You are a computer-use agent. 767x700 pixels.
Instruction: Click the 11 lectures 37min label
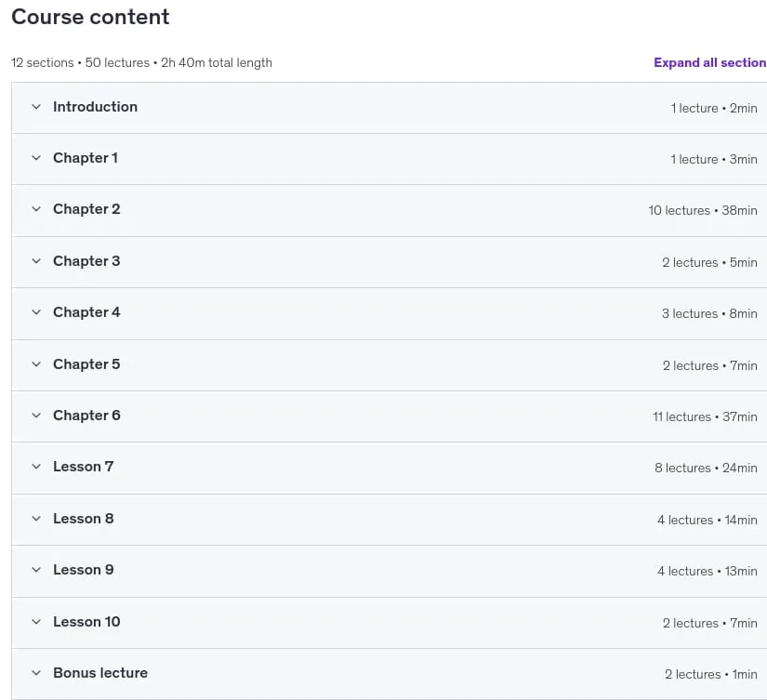(705, 416)
